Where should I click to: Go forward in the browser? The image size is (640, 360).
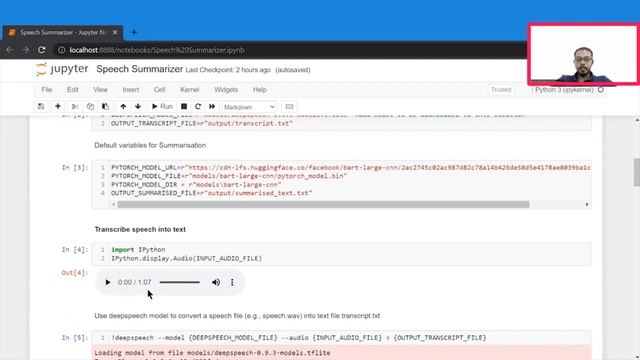[x=25, y=50]
